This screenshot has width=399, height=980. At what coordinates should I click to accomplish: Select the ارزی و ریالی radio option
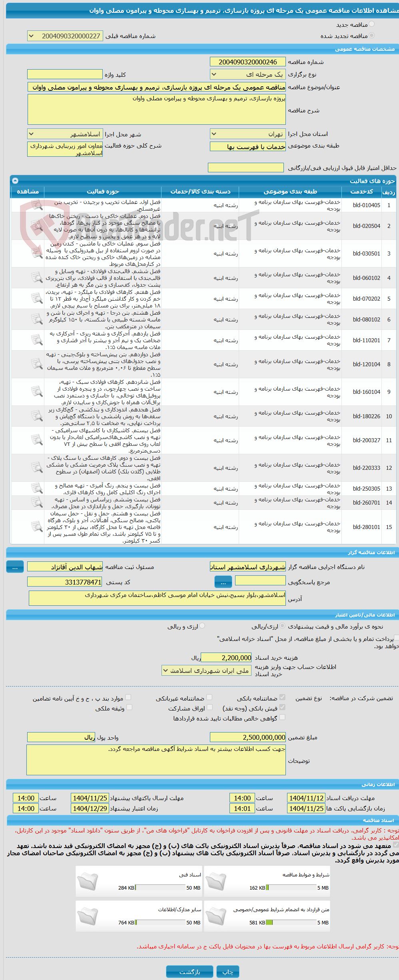[202, 626]
